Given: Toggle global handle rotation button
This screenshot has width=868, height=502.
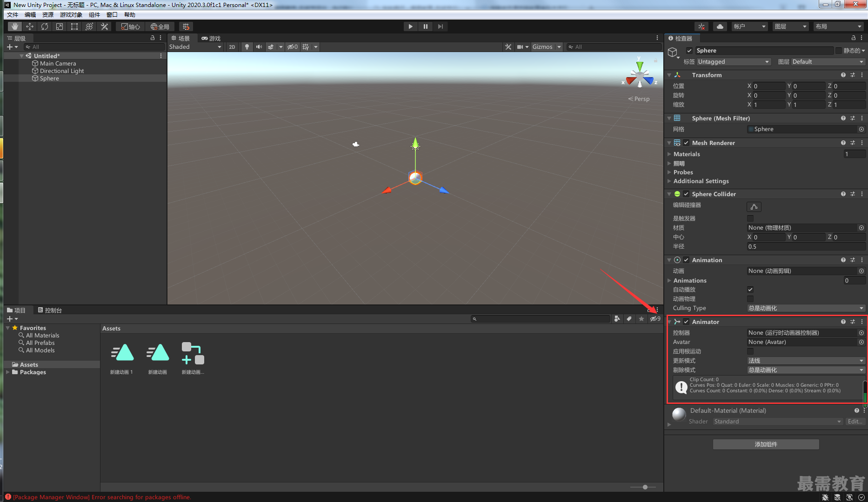Looking at the screenshot, I should click(160, 26).
